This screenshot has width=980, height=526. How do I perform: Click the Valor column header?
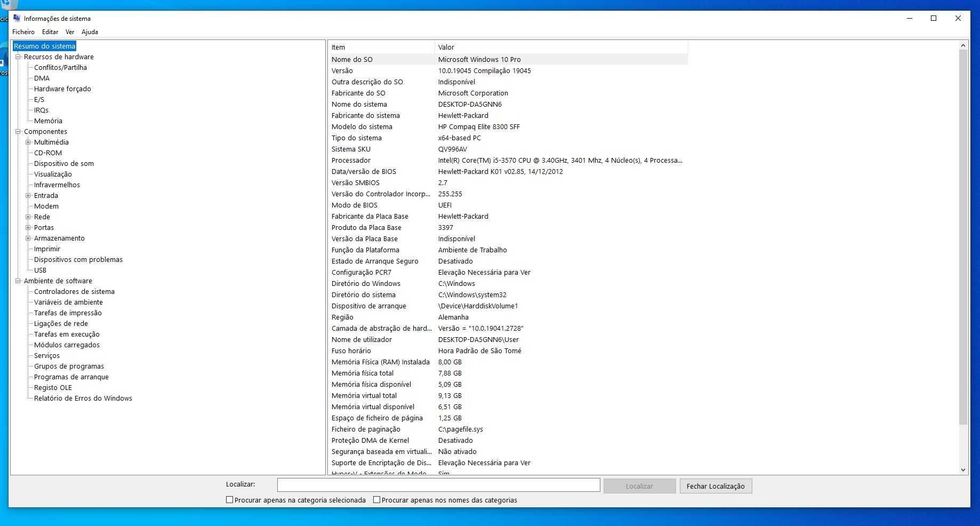[561, 47]
